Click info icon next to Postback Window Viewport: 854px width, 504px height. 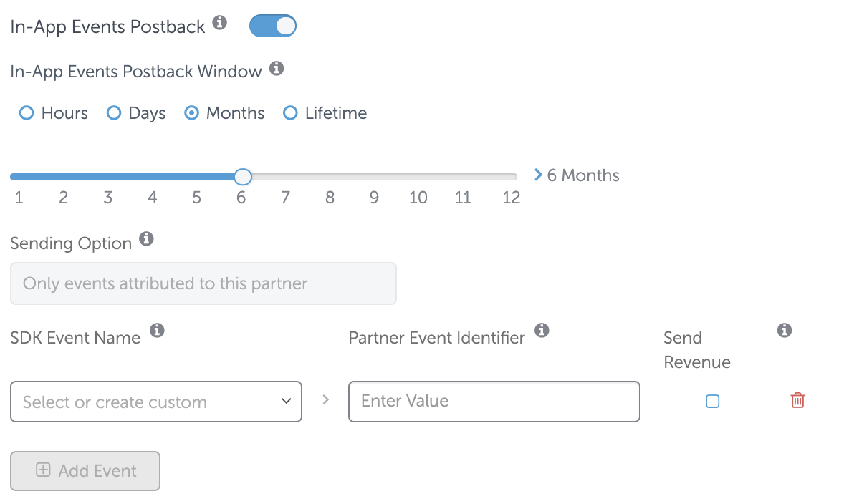pyautogui.click(x=277, y=68)
